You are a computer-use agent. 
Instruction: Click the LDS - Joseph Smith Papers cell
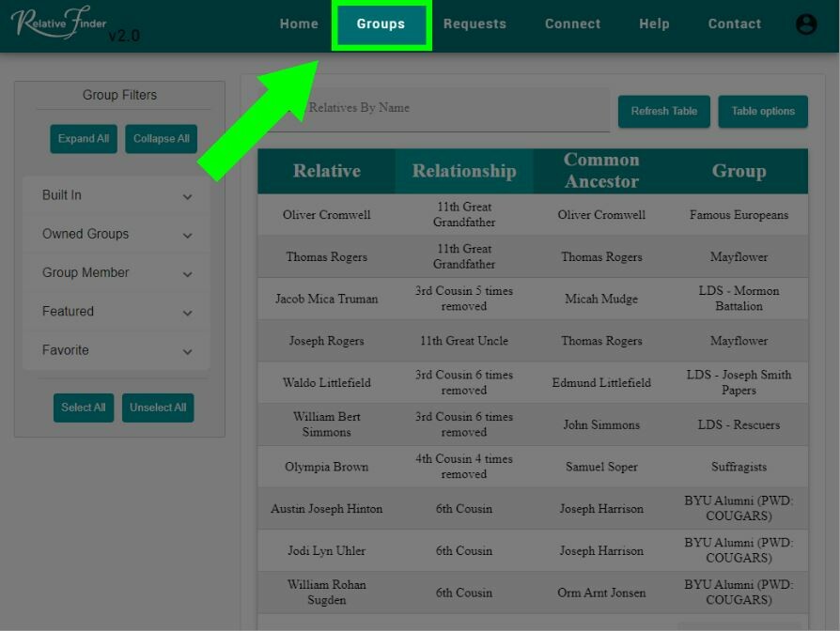[739, 383]
